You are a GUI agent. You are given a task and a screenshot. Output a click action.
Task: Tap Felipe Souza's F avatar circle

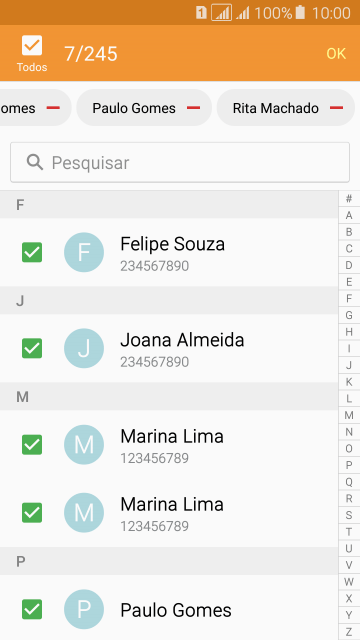coord(84,252)
